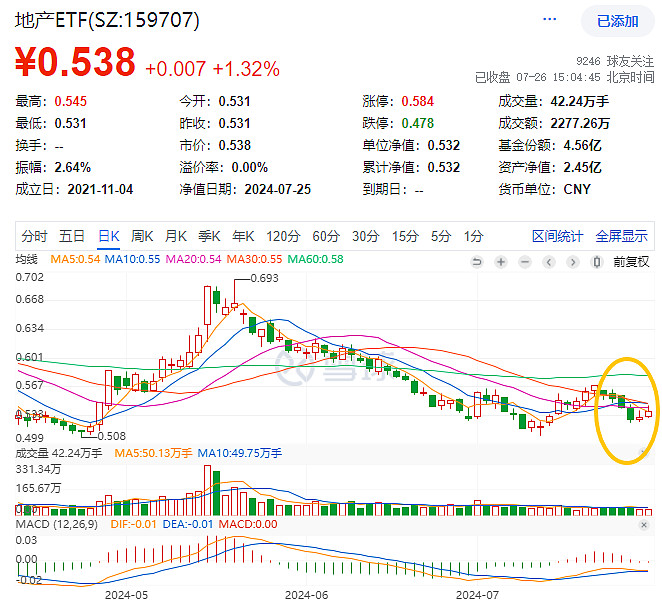Viewport: 662px width, 604px height.
Task: Click the candlestick chart style icon
Action: coord(597,262)
